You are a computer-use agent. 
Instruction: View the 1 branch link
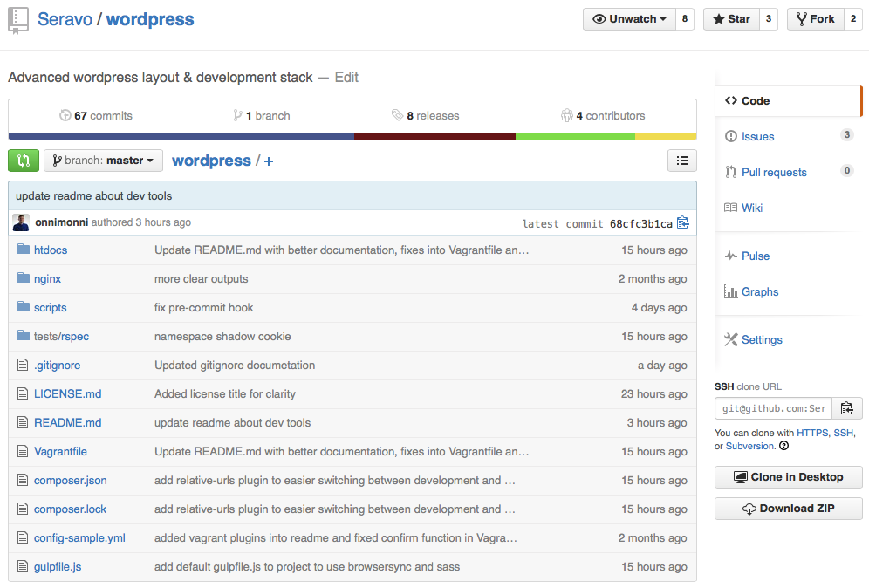click(262, 115)
